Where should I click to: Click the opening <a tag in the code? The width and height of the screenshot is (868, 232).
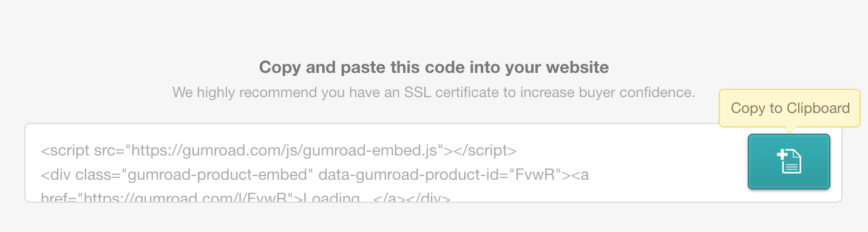pos(579,176)
